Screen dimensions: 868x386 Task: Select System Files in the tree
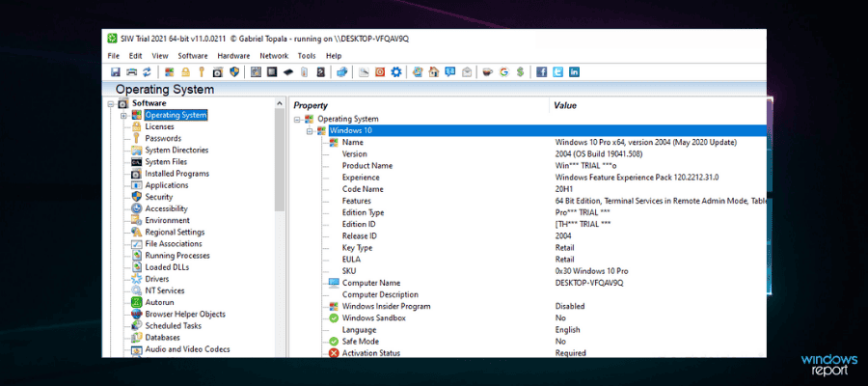pos(166,162)
